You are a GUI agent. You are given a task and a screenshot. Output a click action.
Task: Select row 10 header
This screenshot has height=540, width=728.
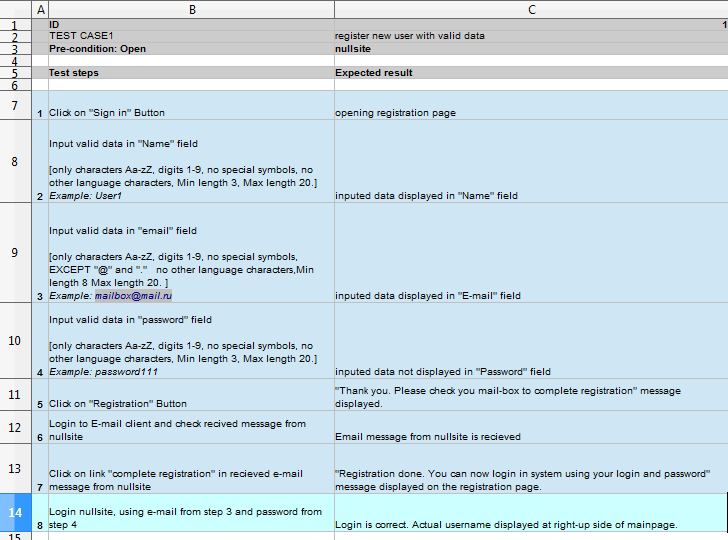point(15,340)
